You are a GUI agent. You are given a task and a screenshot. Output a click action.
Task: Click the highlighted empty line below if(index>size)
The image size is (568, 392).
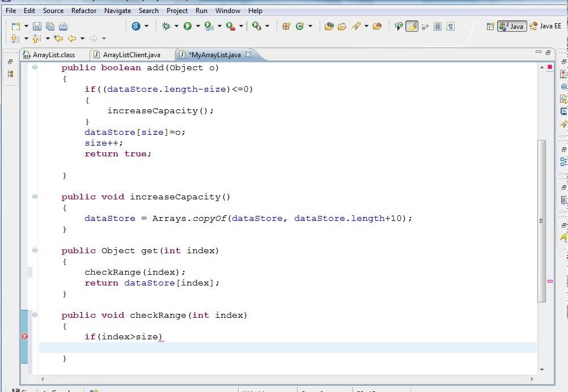click(x=287, y=347)
